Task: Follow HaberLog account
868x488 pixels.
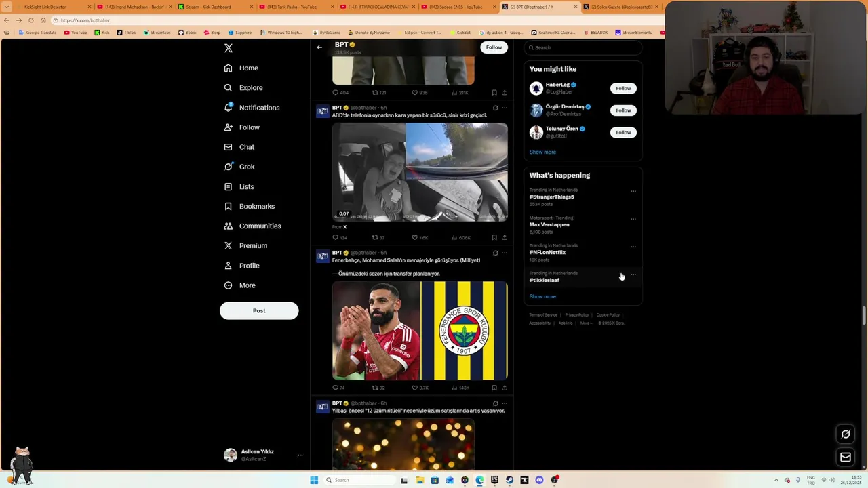Action: tap(623, 88)
